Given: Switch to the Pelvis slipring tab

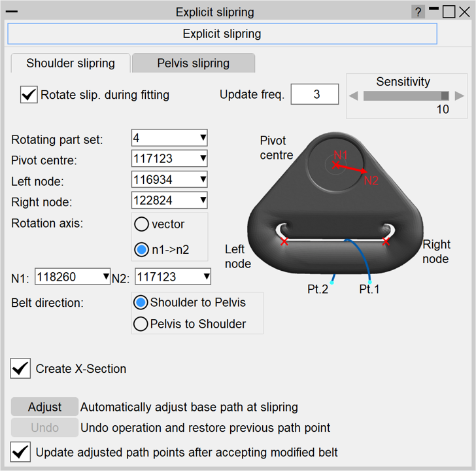Looking at the screenshot, I should [193, 63].
